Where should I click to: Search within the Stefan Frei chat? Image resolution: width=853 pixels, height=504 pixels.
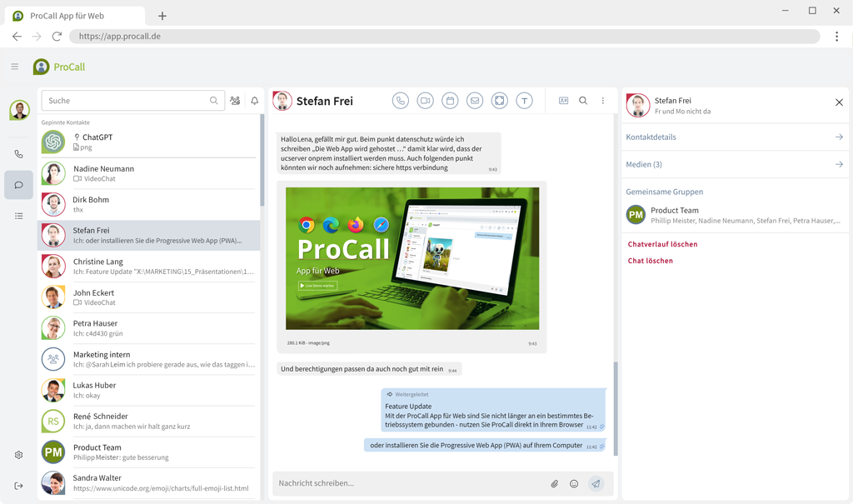point(583,101)
